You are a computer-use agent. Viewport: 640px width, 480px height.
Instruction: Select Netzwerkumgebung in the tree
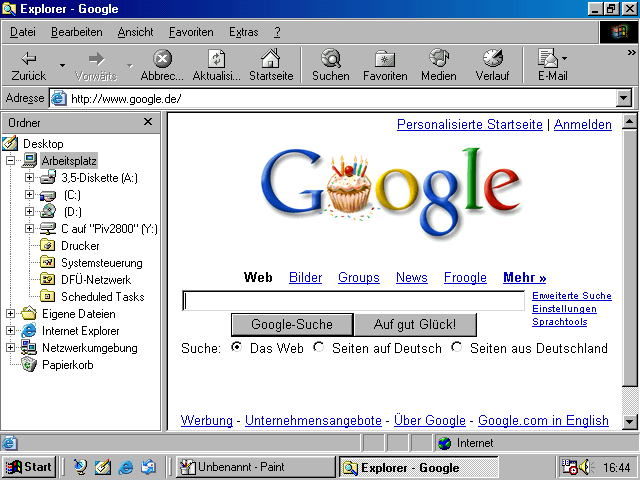click(89, 348)
